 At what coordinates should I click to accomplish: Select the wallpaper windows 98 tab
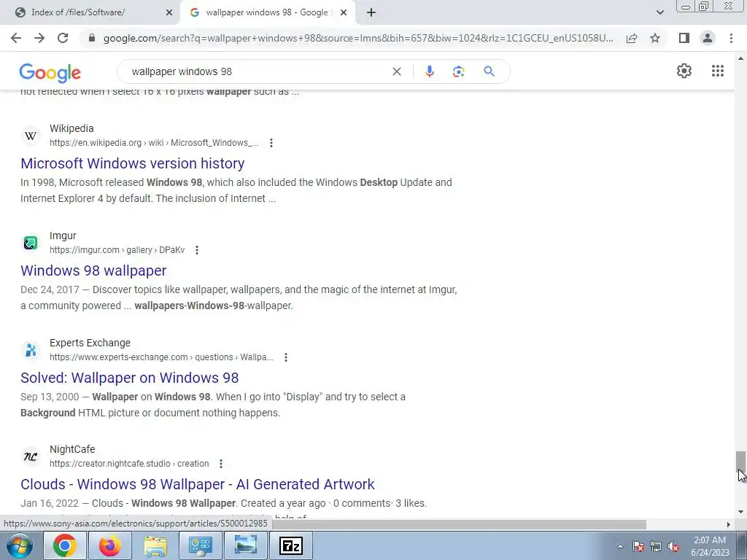click(x=267, y=12)
